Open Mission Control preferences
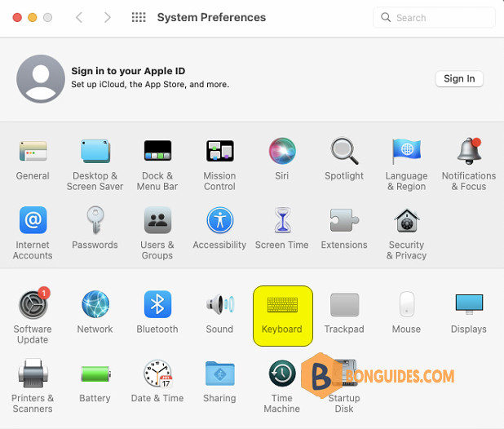This screenshot has height=429, width=504. click(220, 165)
